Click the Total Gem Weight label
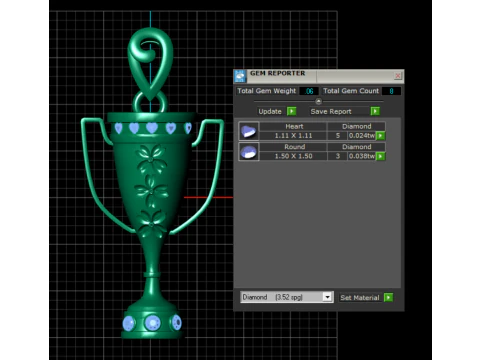 click(266, 91)
